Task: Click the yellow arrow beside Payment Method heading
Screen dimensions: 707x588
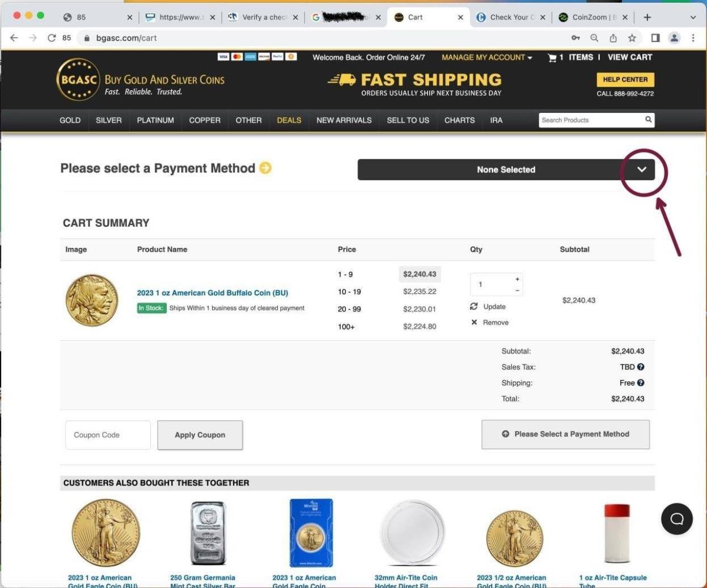Action: [x=265, y=168]
